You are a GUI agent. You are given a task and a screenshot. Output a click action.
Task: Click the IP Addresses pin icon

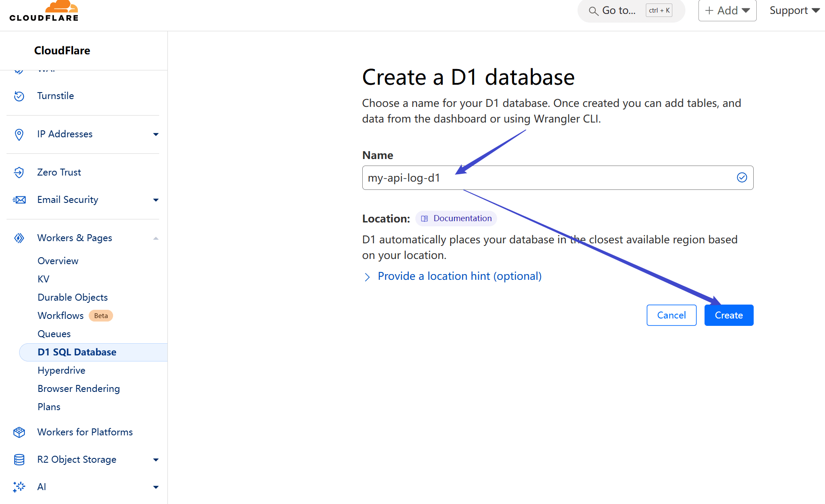click(x=19, y=134)
